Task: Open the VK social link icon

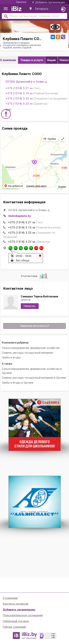Action: (x=53, y=37)
